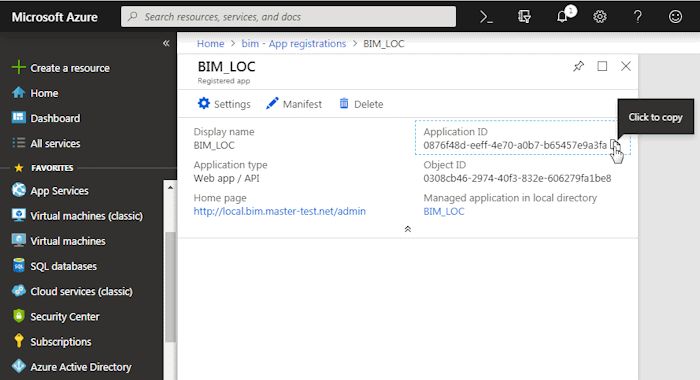Open All services in the sidebar
Screen dimensions: 700x380
pos(55,143)
